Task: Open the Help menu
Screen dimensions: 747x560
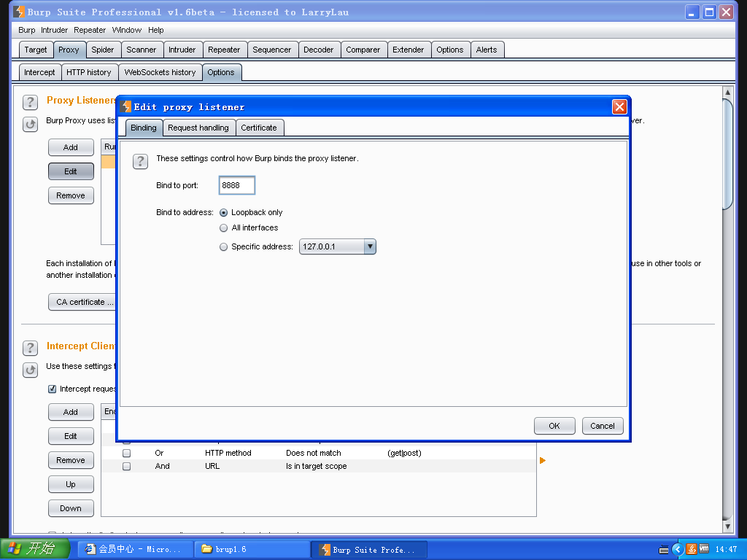Action: click(x=156, y=30)
